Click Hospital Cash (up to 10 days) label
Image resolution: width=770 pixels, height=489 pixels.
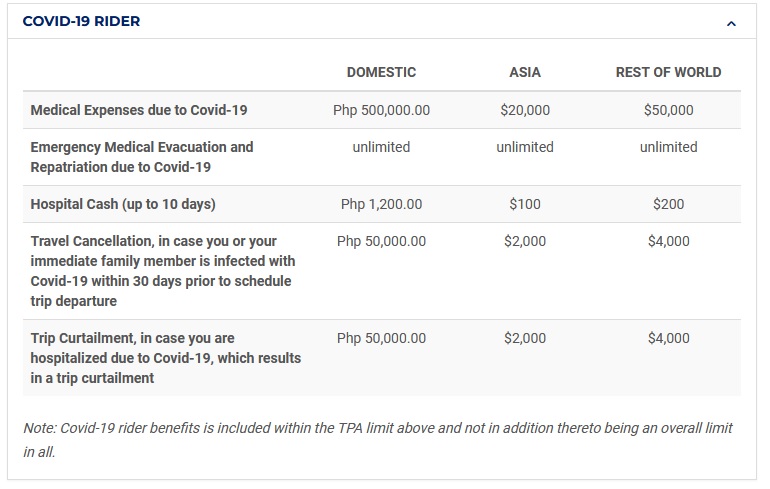click(123, 204)
